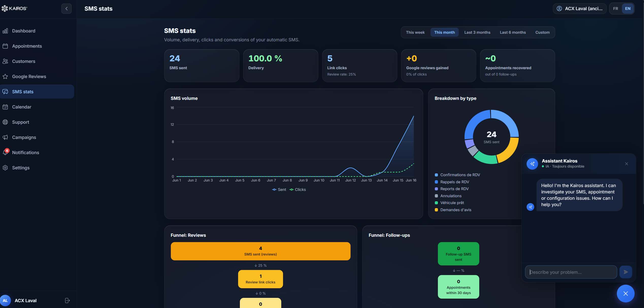Open Campaigns megaphone icon
The height and width of the screenshot is (308, 644).
pyautogui.click(x=5, y=137)
